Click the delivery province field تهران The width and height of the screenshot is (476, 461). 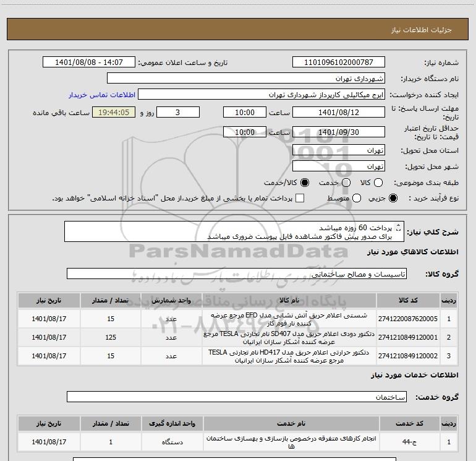339,150
